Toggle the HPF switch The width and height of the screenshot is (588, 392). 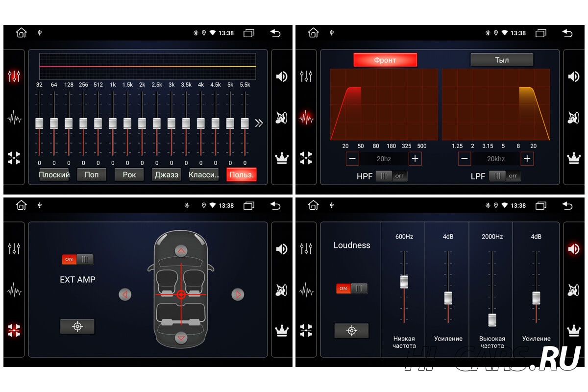click(392, 176)
